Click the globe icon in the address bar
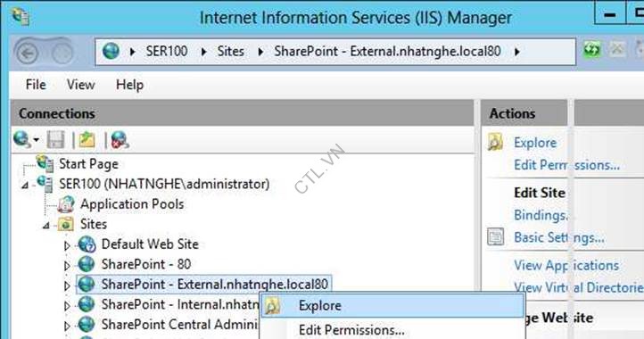The height and width of the screenshot is (339, 644). pyautogui.click(x=111, y=52)
